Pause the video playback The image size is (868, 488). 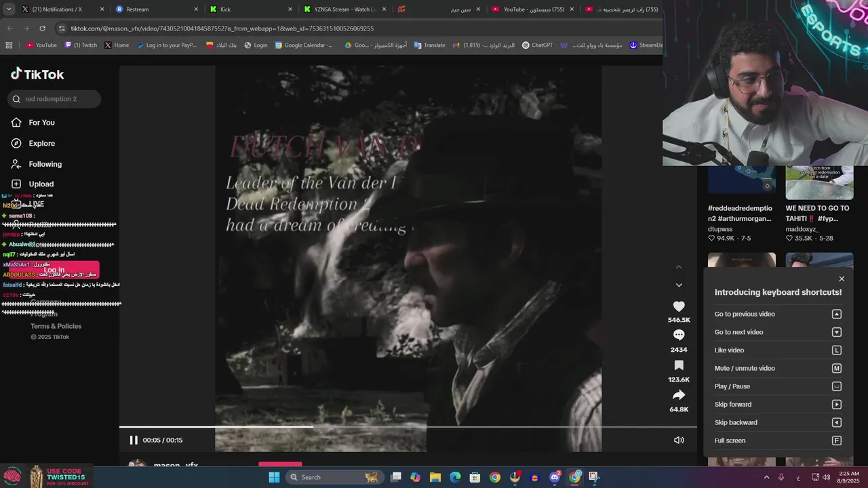click(134, 440)
